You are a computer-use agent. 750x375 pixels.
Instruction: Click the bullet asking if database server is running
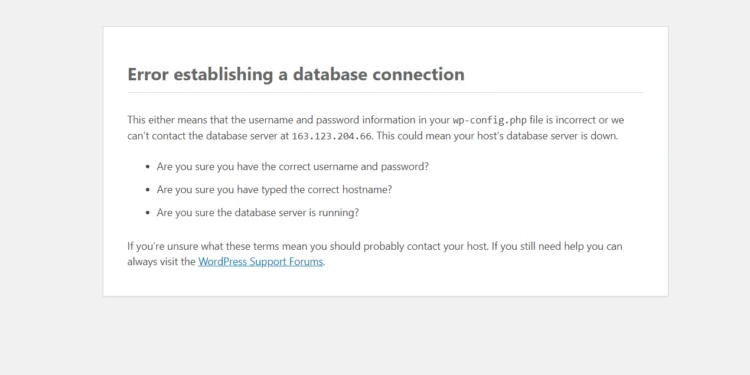tap(257, 212)
